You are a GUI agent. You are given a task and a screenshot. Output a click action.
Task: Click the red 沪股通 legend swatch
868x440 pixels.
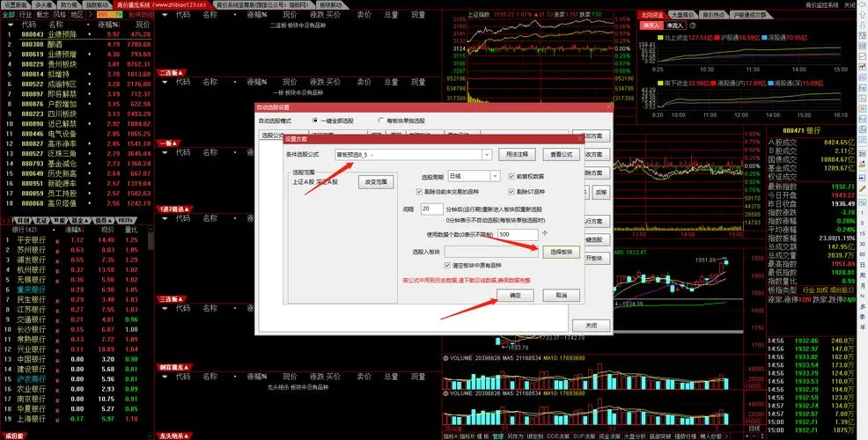pyautogui.click(x=717, y=38)
